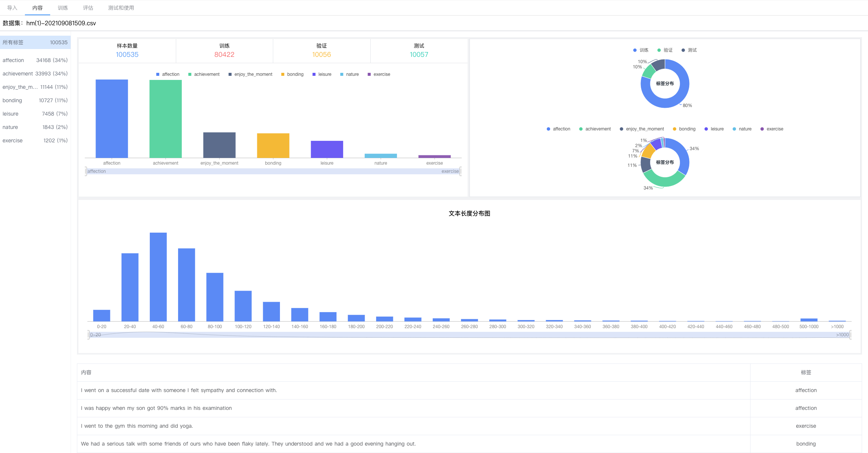Click the 80-100 text length bar

coord(215,297)
